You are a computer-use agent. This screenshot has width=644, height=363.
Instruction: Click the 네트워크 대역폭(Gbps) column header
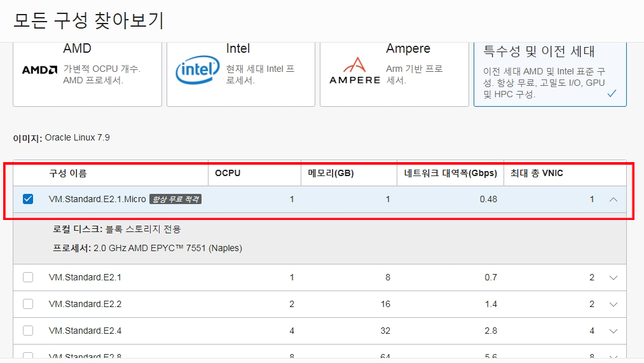(450, 174)
